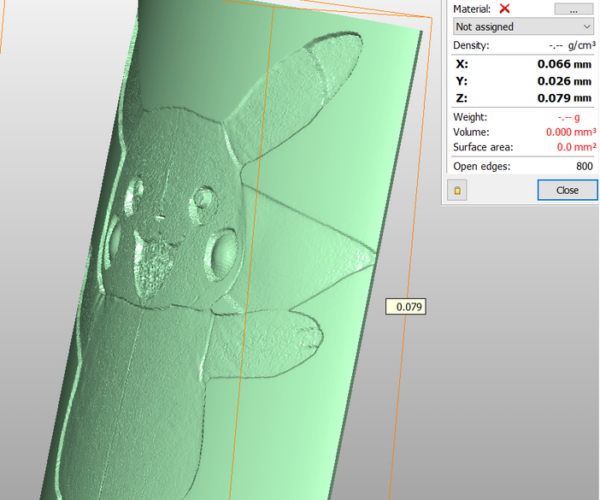The width and height of the screenshot is (600, 500).
Task: Select the X dimension value 0.066 mm
Action: tap(564, 64)
